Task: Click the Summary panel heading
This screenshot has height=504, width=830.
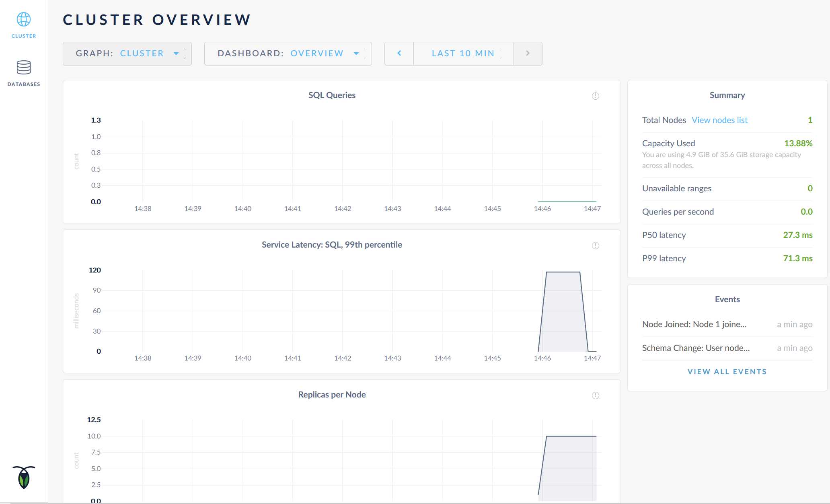Action: point(727,95)
